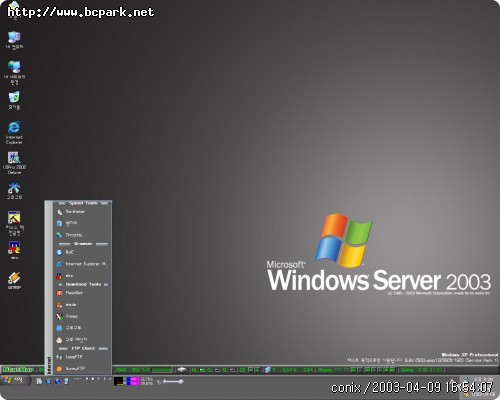The height and width of the screenshot is (400, 500).
Task: Select the entry directly under the Speed Tools header
Action: (x=82, y=212)
